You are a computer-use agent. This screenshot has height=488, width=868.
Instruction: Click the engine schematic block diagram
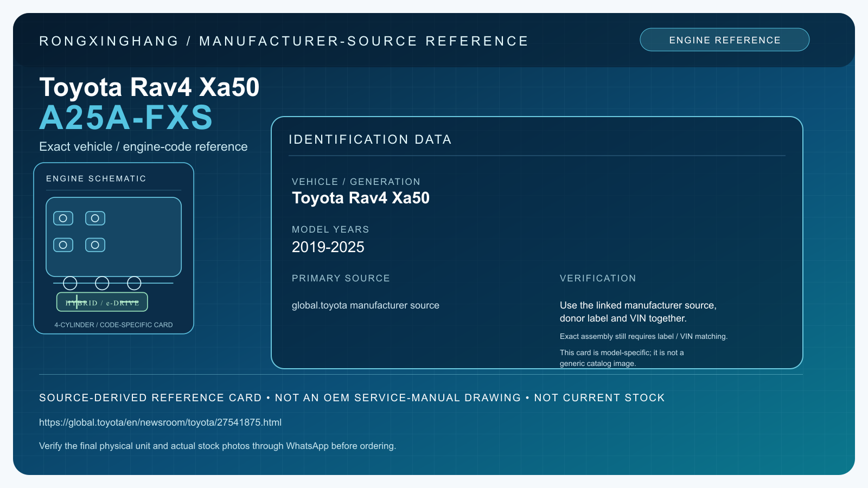(x=113, y=237)
